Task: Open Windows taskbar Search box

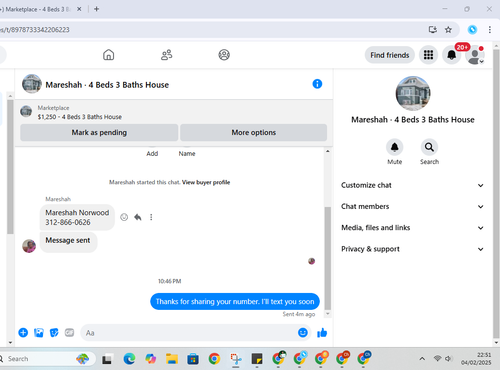Action: point(47,359)
